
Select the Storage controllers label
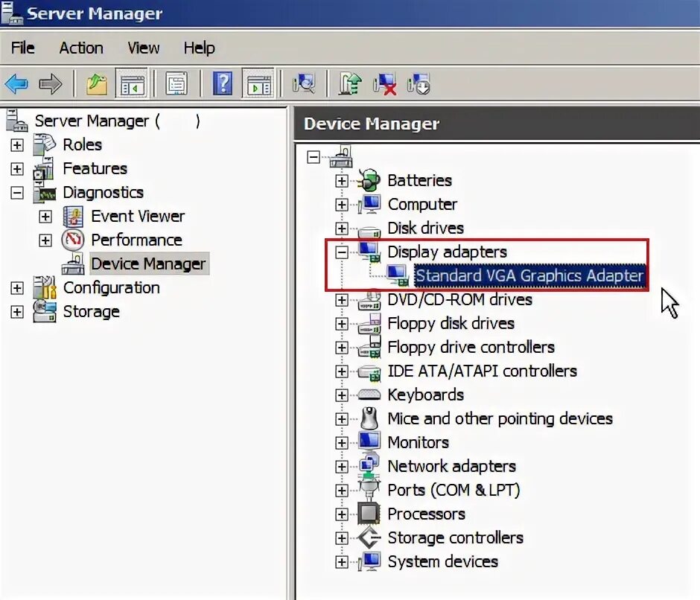click(x=455, y=538)
